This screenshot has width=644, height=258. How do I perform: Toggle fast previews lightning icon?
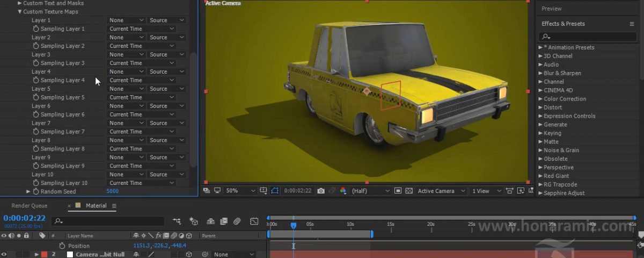pyautogui.click(x=520, y=191)
